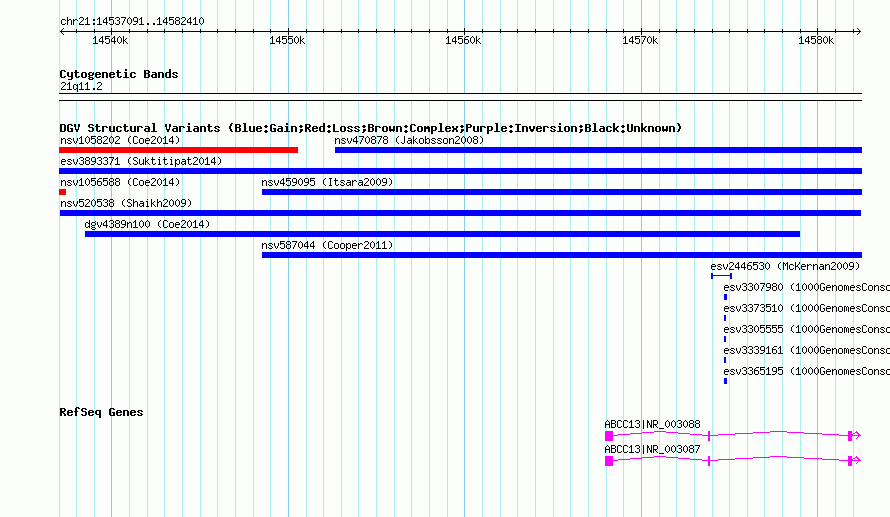Click the nsv587044 blue variant bar
Screen dimensions: 890x517
tap(562, 255)
